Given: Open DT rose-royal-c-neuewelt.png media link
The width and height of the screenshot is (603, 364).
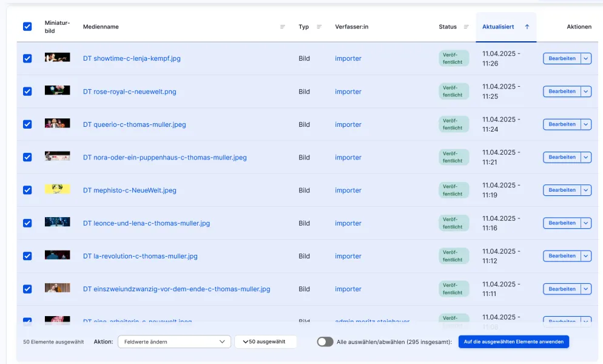Looking at the screenshot, I should pos(130,92).
